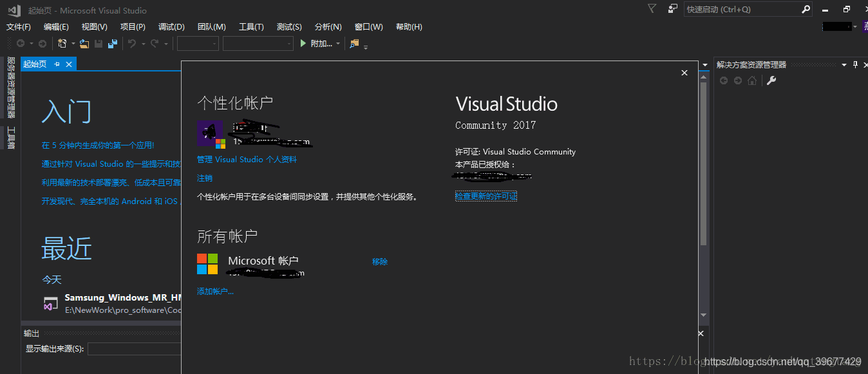
Task: Open the document tab list dropdown arrow
Action: (x=705, y=65)
